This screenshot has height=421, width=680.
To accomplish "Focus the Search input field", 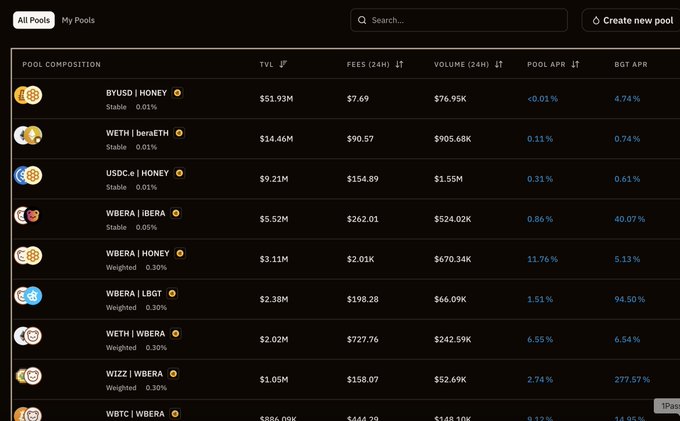I will click(x=460, y=20).
